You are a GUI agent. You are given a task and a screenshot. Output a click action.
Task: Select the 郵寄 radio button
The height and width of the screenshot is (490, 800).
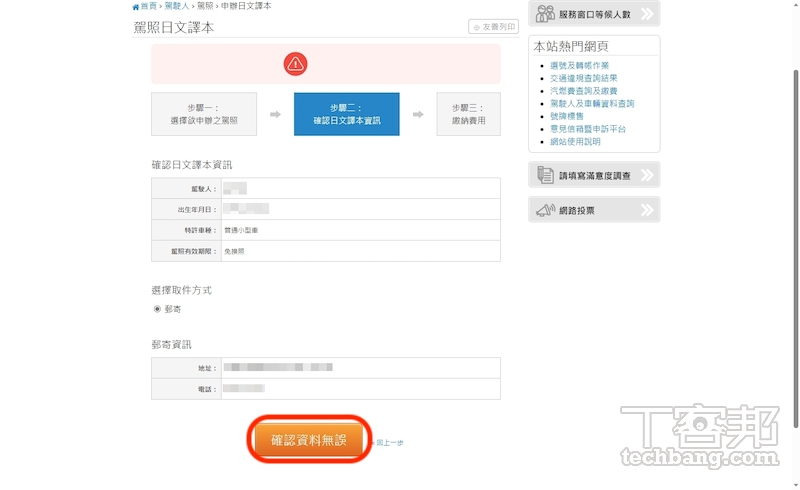157,309
